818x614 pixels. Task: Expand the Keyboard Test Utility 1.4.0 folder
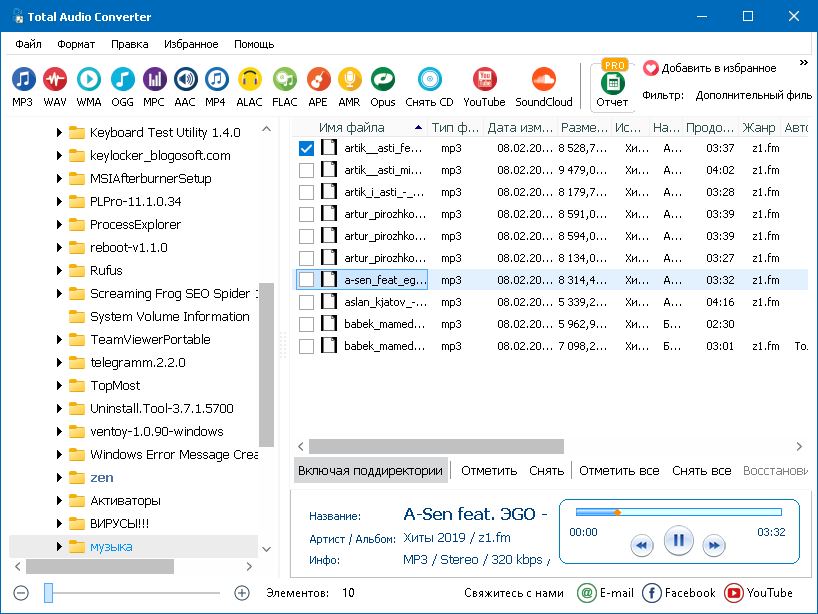click(x=59, y=133)
